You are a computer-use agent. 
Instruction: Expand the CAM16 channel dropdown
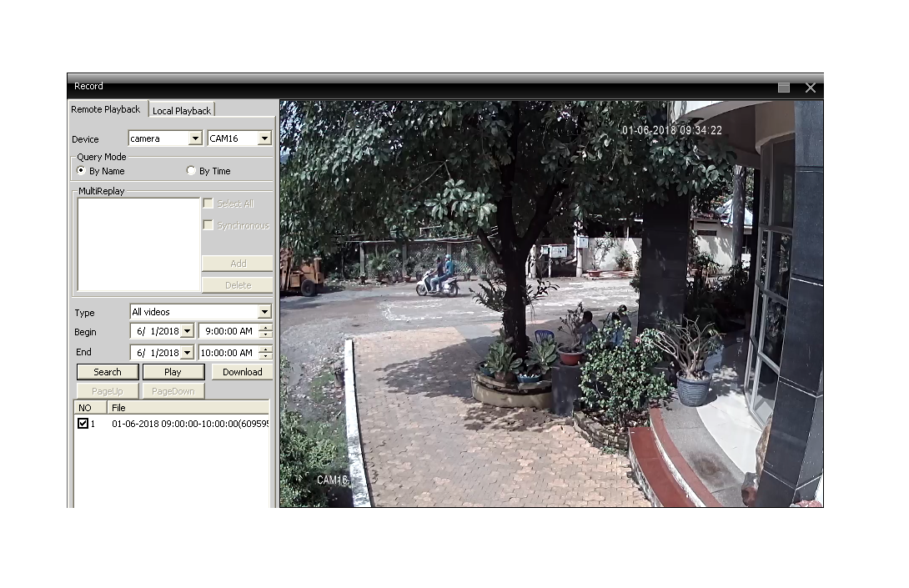tap(264, 138)
